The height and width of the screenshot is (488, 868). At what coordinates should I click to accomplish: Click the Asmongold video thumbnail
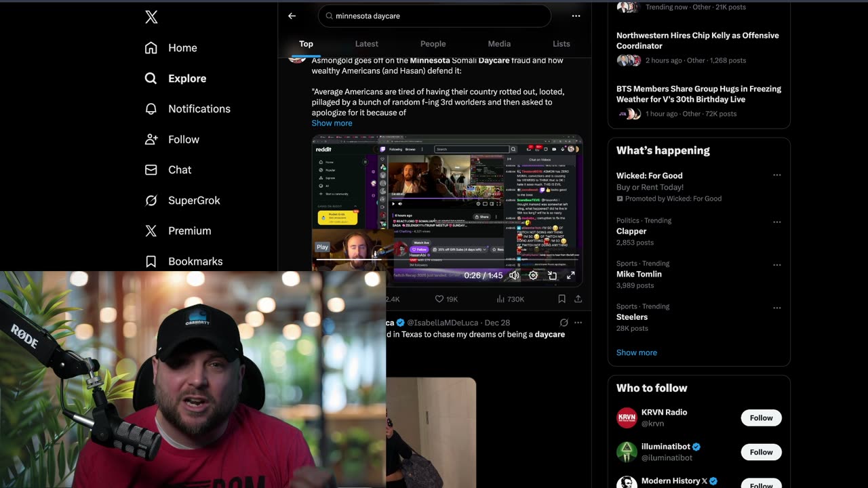click(x=447, y=210)
